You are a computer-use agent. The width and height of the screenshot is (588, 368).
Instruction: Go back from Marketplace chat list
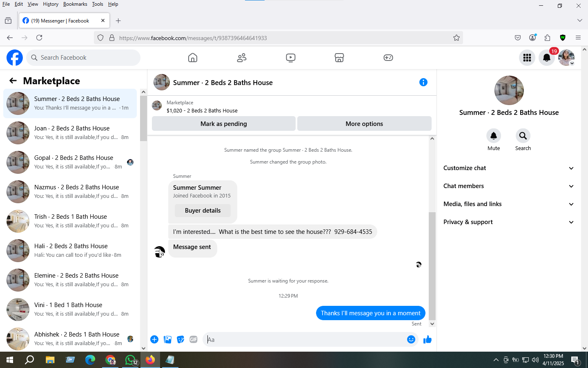[x=13, y=81]
